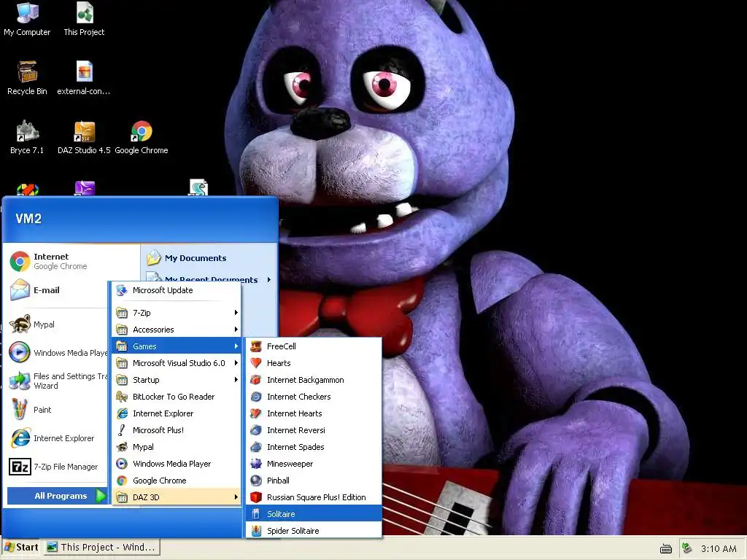Expand the Accessories folder submenu
Viewport: 747px width, 560px height.
[177, 330]
